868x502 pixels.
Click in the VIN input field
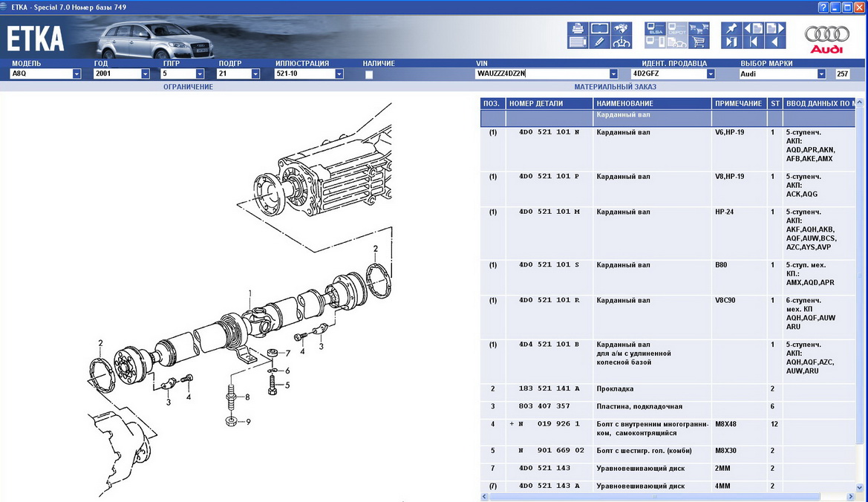(541, 74)
